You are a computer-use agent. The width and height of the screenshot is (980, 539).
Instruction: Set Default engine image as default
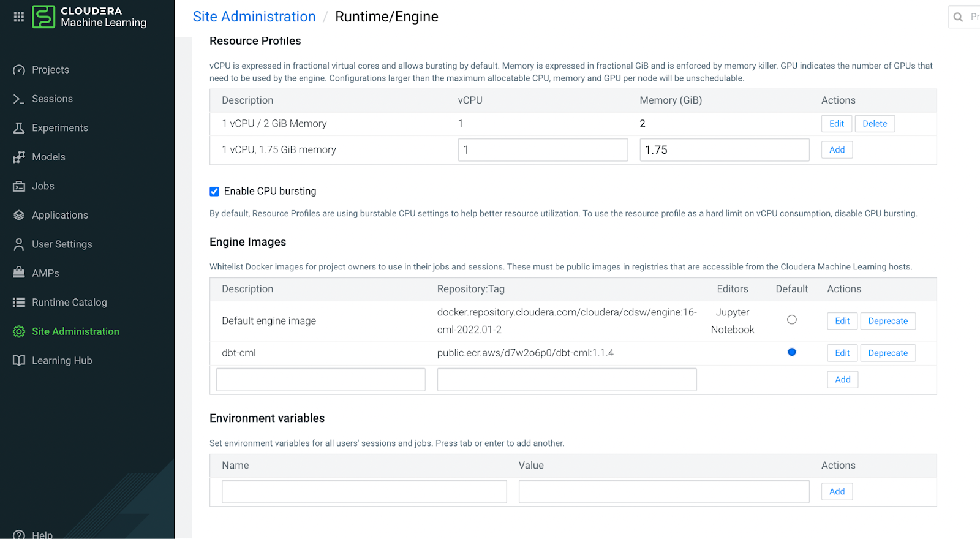point(792,320)
